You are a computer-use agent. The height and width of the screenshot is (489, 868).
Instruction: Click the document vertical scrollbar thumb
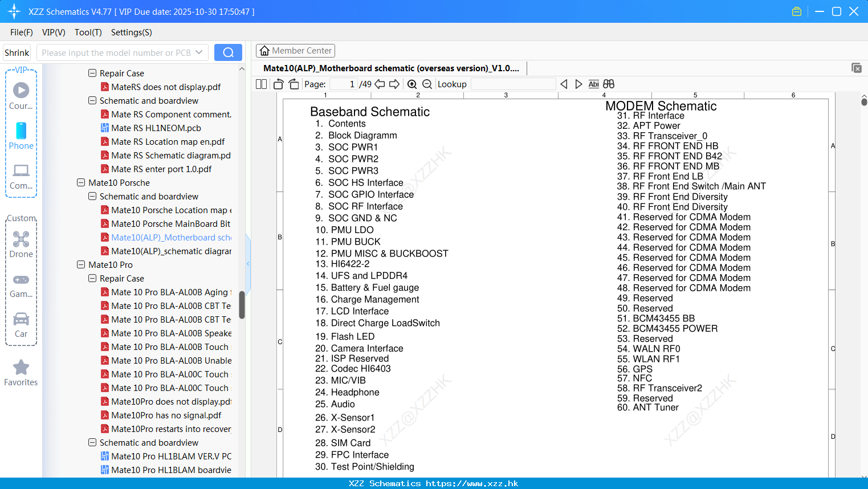(x=864, y=102)
